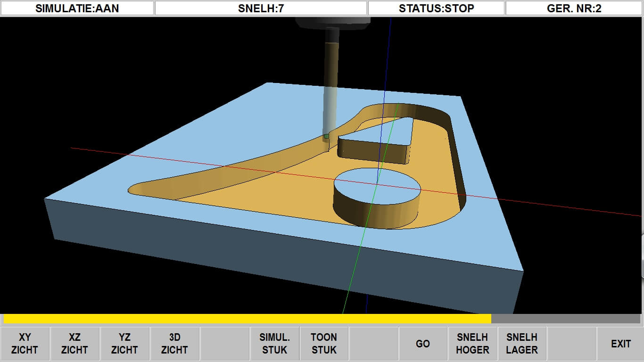Decrease speed with SNELH LAGER

[x=522, y=344]
